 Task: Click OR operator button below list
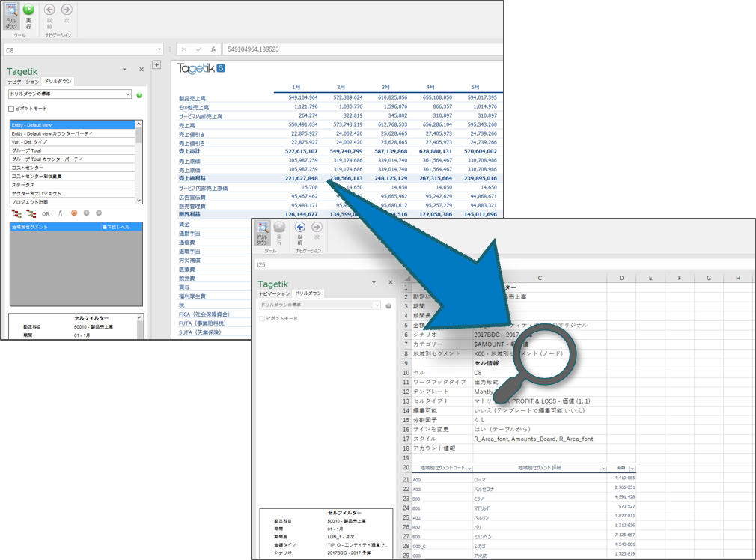(46, 213)
